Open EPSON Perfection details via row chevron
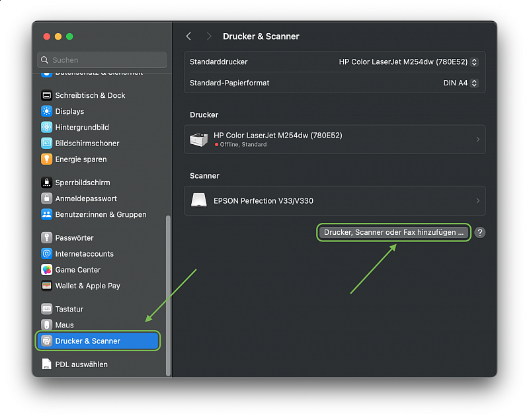The width and height of the screenshot is (529, 420). tap(477, 200)
